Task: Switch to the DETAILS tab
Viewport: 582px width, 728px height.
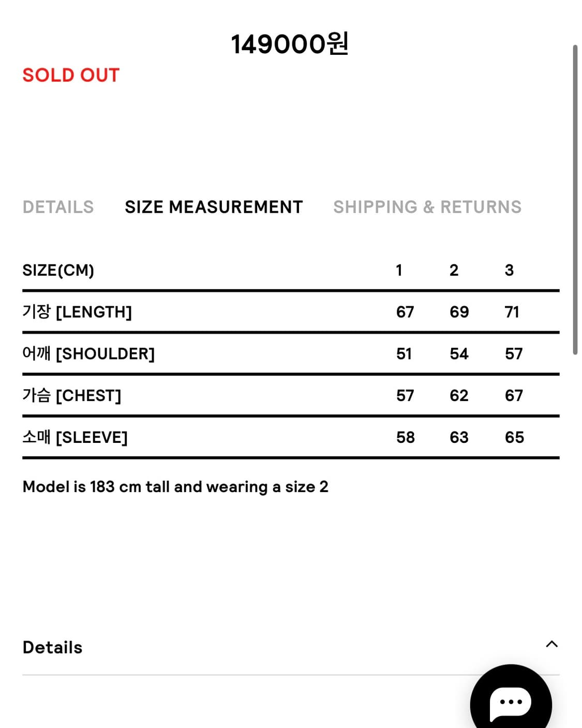Action: pyautogui.click(x=58, y=207)
